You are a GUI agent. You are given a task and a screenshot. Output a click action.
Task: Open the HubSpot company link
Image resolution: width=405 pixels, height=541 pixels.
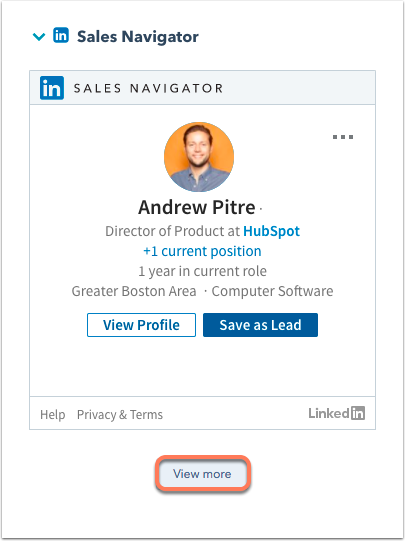click(x=271, y=231)
